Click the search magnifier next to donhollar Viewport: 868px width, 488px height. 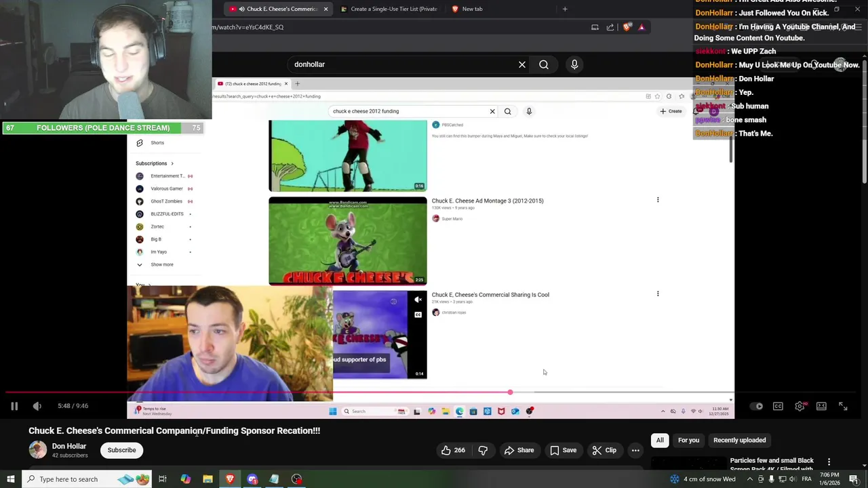coord(544,64)
